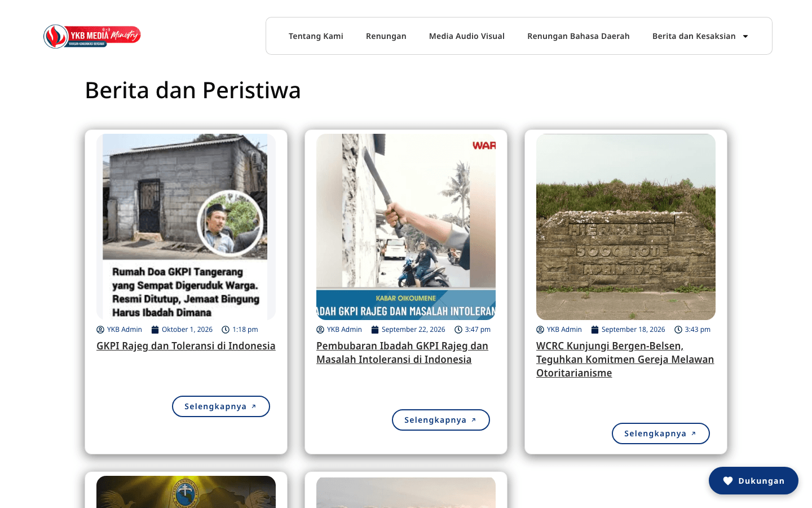
Task: Click the calendar icon beside September 18, 2026
Action: coord(595,330)
